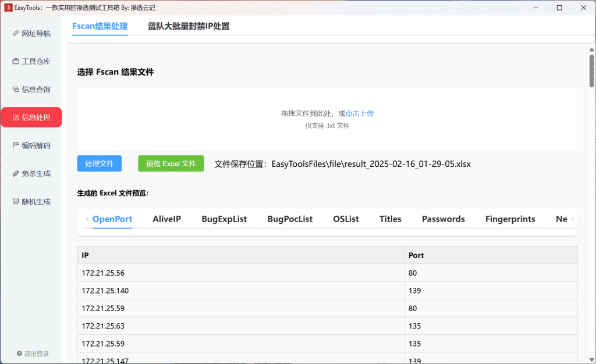The height and width of the screenshot is (364, 596).
Task: Click the green 预览 Excel 文件 button
Action: point(171,163)
